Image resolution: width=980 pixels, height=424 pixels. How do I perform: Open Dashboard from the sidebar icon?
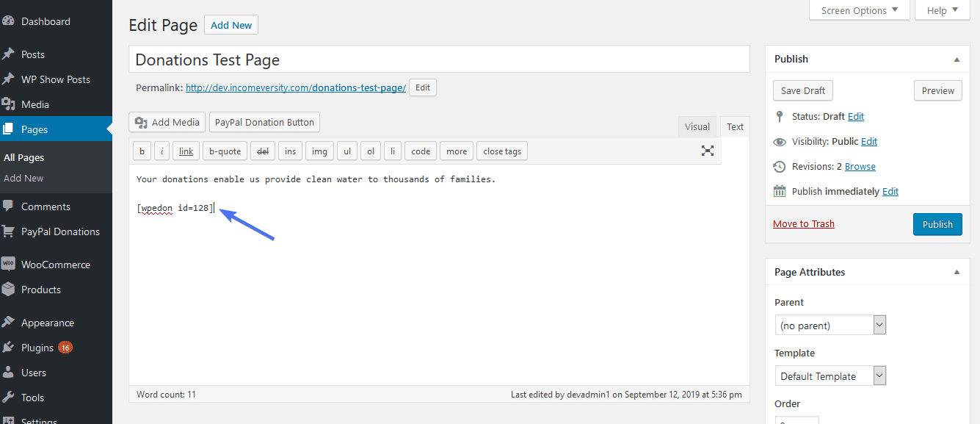[x=9, y=21]
